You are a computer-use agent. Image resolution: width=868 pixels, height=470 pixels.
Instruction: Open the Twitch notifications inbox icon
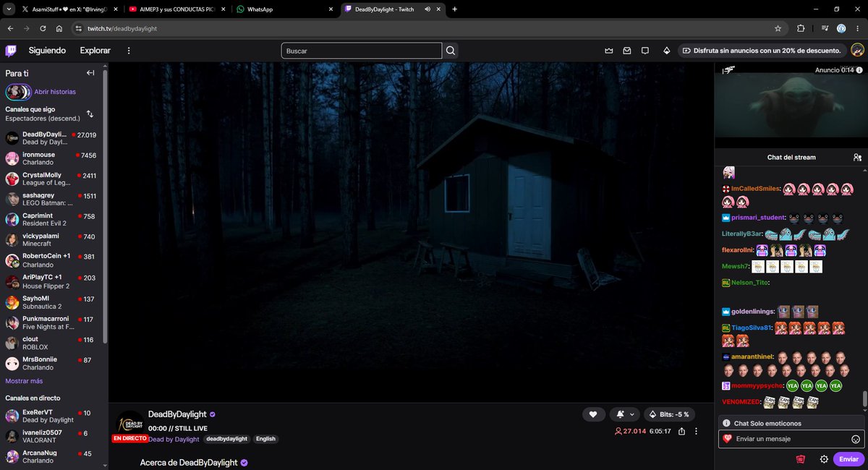626,51
